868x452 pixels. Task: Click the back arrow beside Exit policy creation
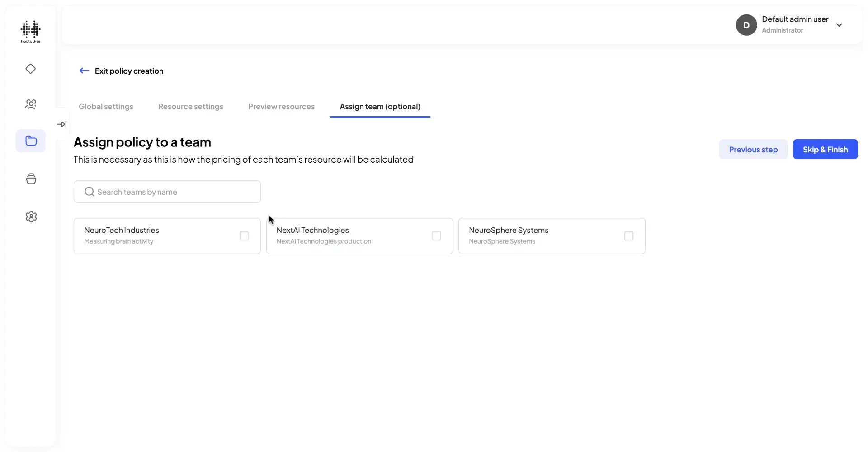point(84,71)
